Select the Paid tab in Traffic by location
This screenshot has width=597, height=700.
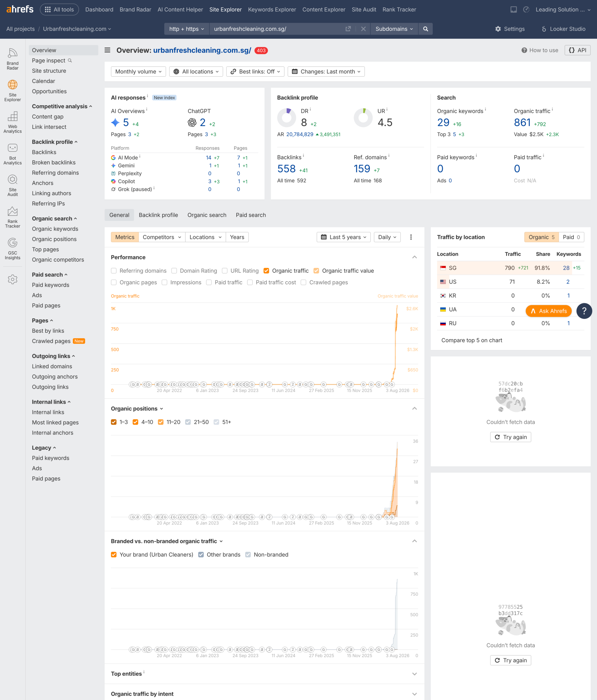click(x=571, y=237)
